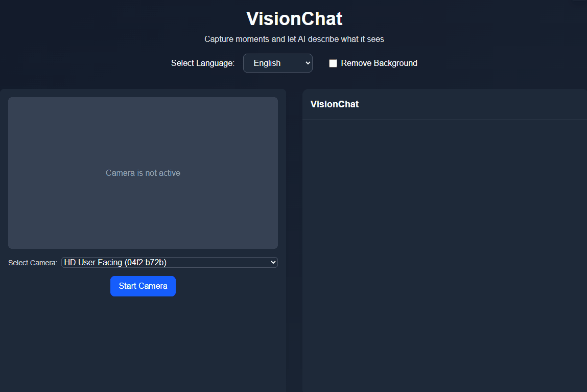Click the empty chat message area
Viewport: 587px width, 392px height.
click(x=444, y=245)
